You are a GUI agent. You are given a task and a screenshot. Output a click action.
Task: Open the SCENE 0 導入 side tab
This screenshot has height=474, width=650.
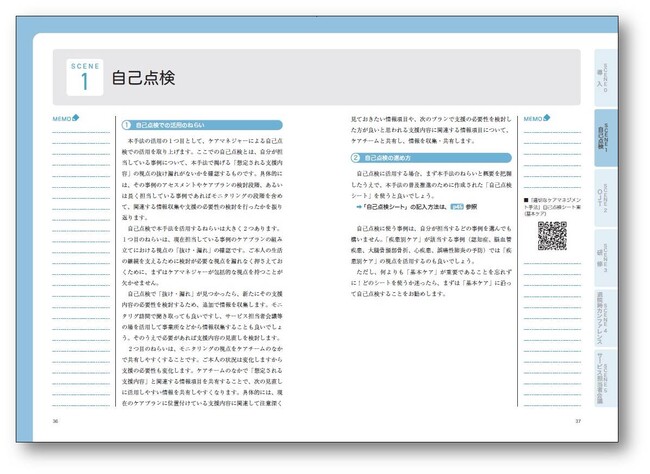pyautogui.click(x=605, y=78)
